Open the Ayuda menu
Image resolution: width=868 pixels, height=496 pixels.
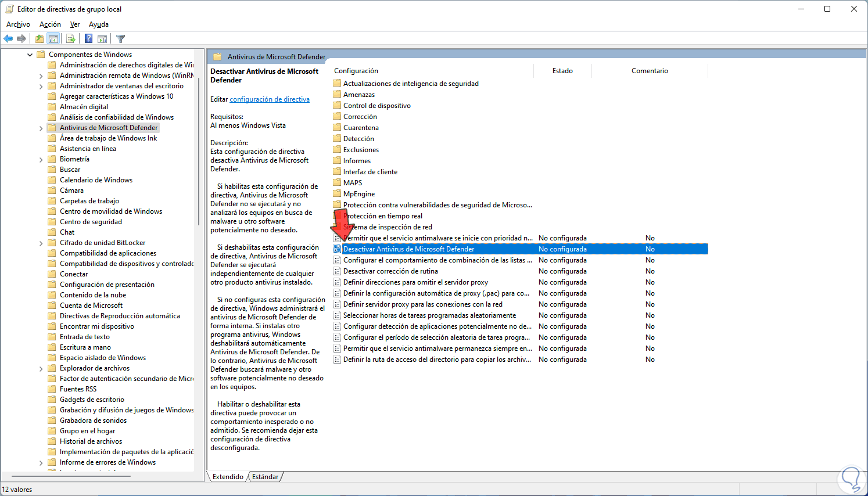click(x=99, y=24)
